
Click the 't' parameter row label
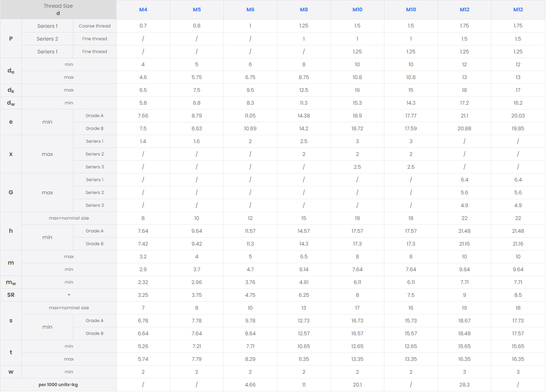pos(11,352)
